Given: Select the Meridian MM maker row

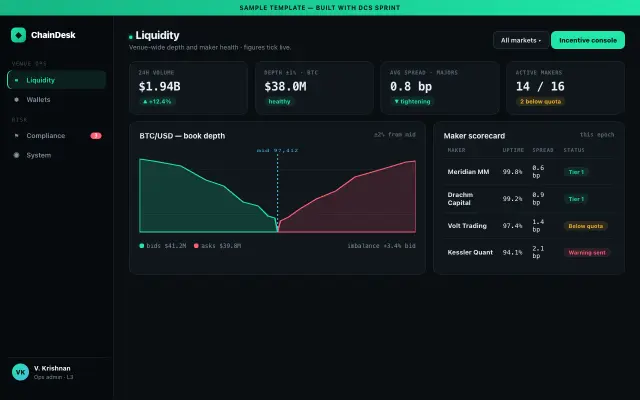Looking at the screenshot, I should click(529, 172).
